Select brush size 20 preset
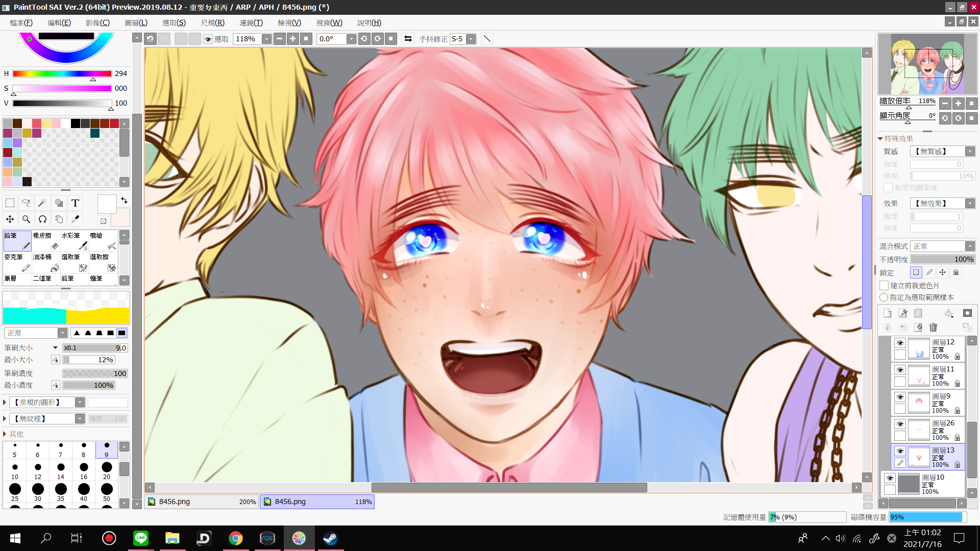Screen dimensions: 980x551 click(x=107, y=470)
